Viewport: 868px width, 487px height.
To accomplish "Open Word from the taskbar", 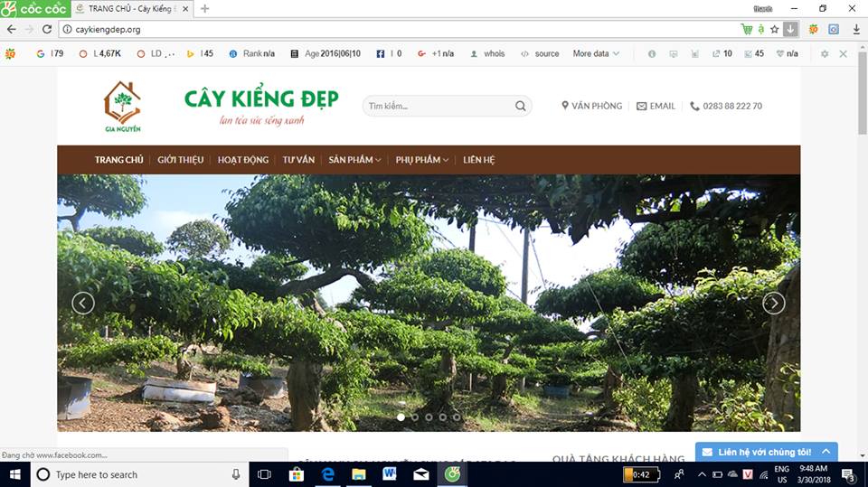I will [x=390, y=474].
